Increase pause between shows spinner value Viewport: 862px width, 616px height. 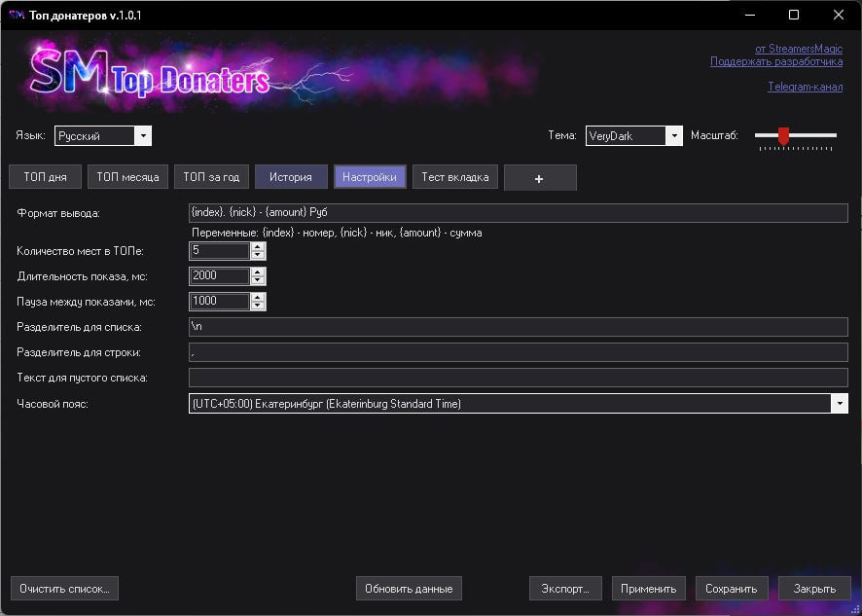coord(258,297)
